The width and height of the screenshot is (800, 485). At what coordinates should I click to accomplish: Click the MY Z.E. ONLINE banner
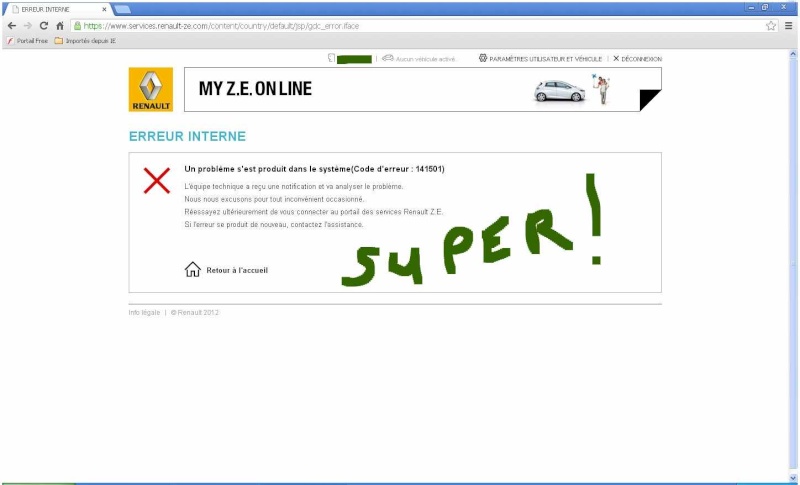click(x=422, y=89)
